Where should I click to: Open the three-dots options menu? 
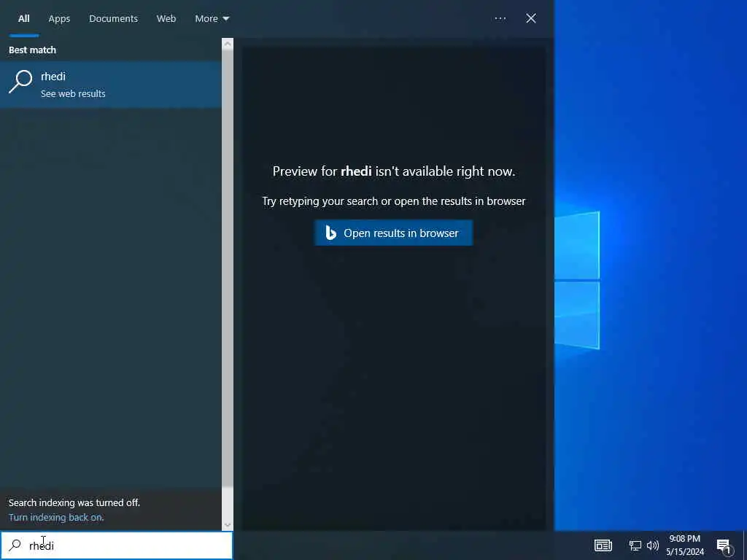point(500,18)
